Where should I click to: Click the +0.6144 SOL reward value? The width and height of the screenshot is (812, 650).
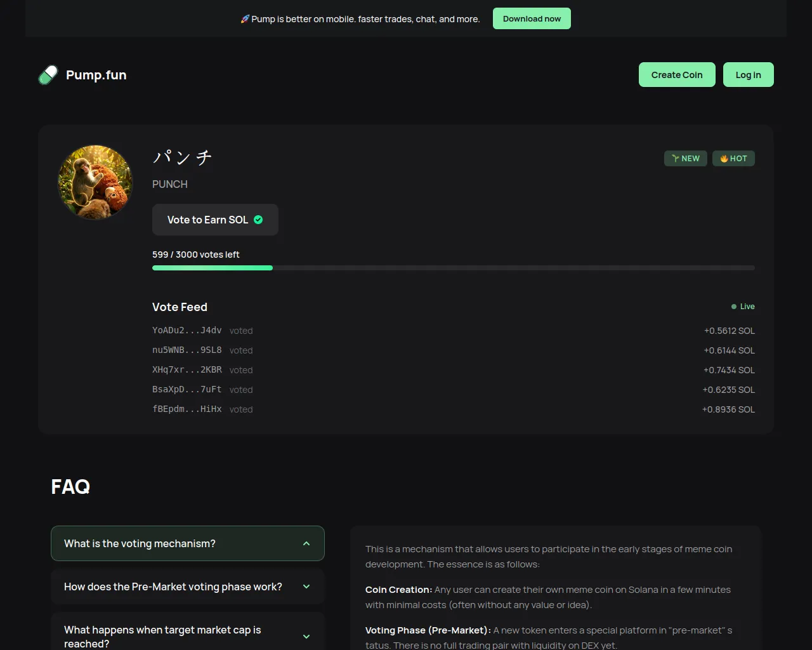pyautogui.click(x=730, y=350)
